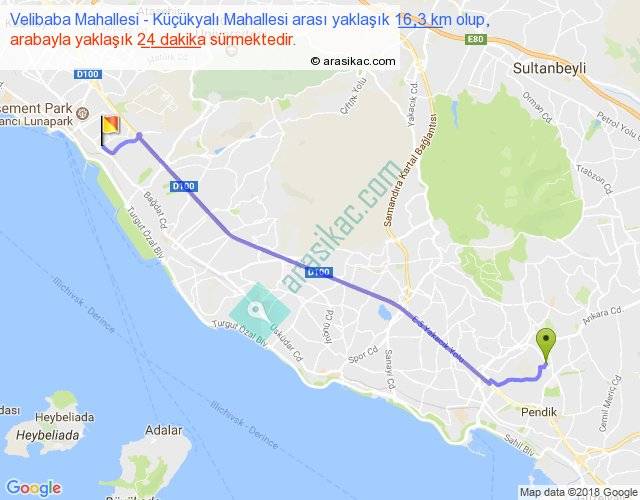
Task: Open the arasikac.com copyright link
Action: coord(353,61)
